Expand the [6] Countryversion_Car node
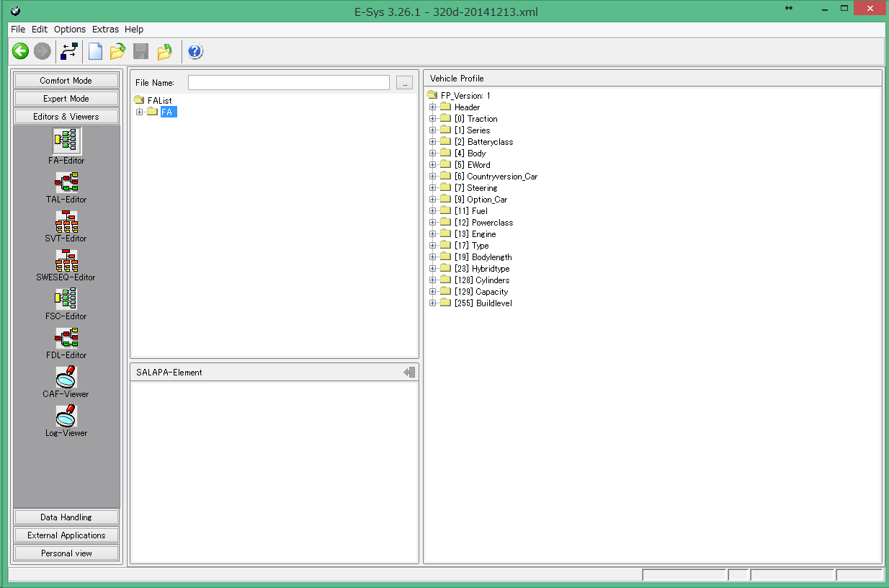This screenshot has height=588, width=889. coord(433,176)
